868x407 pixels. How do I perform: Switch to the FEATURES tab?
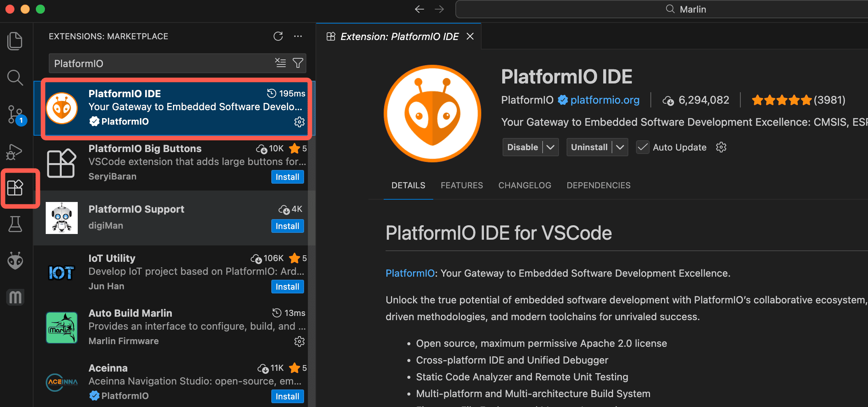point(461,186)
